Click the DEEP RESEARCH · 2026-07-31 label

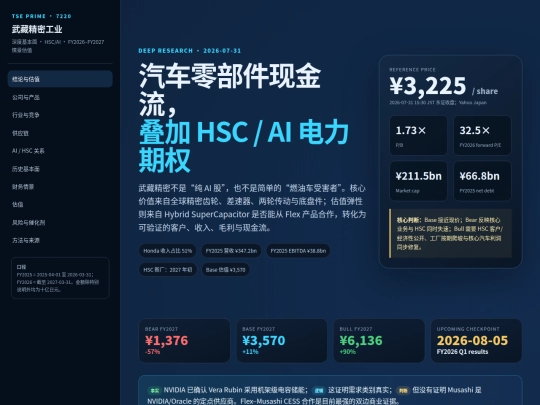tap(190, 51)
